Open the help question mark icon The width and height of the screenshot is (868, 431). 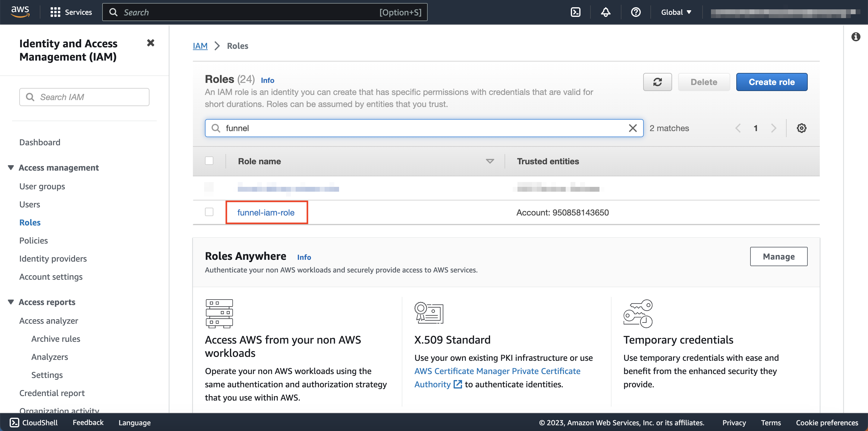click(x=636, y=12)
